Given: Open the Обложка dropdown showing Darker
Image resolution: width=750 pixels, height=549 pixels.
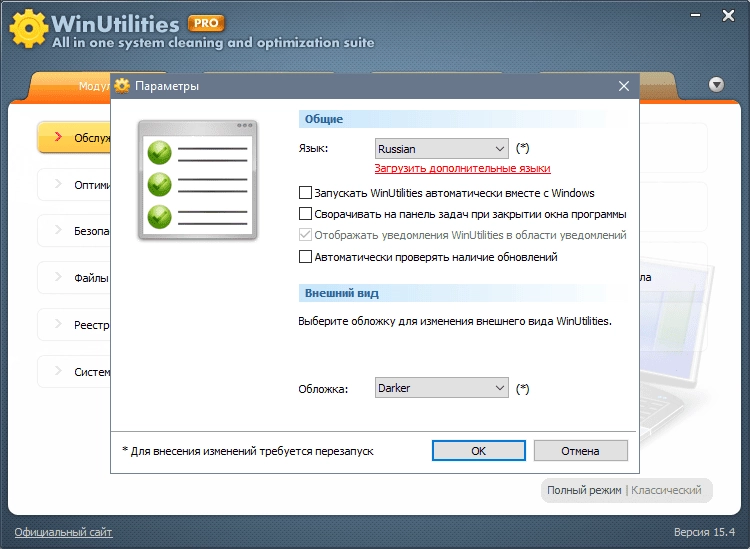Looking at the screenshot, I should click(441, 388).
